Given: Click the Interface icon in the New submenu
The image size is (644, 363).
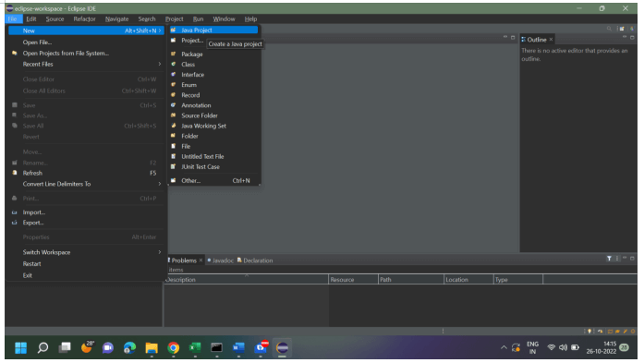Looking at the screenshot, I should [174, 74].
